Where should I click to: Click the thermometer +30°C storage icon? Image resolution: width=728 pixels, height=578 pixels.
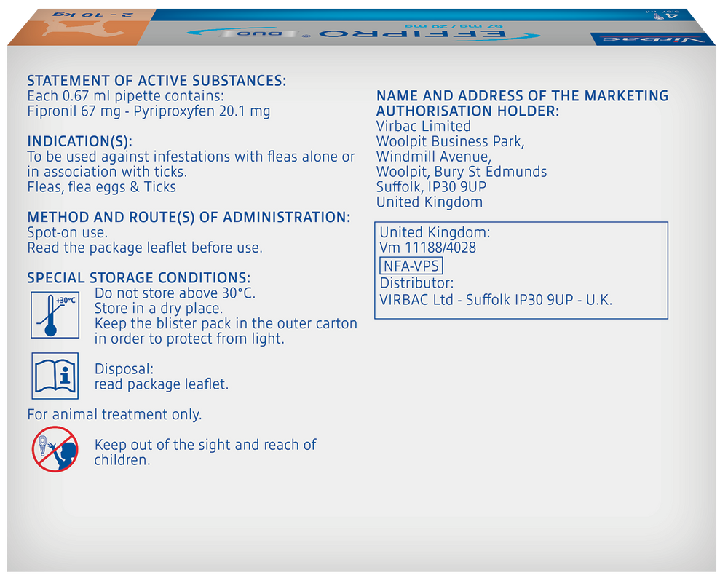55,314
